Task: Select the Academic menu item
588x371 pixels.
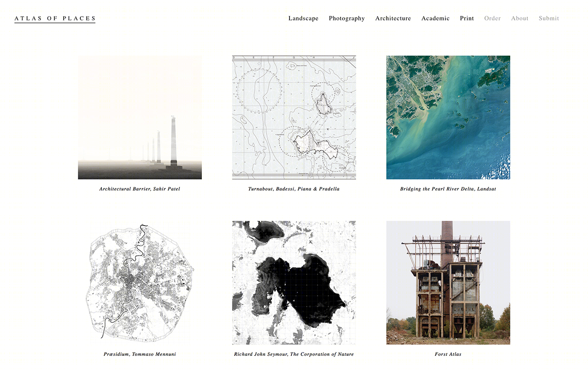Action: (x=435, y=19)
